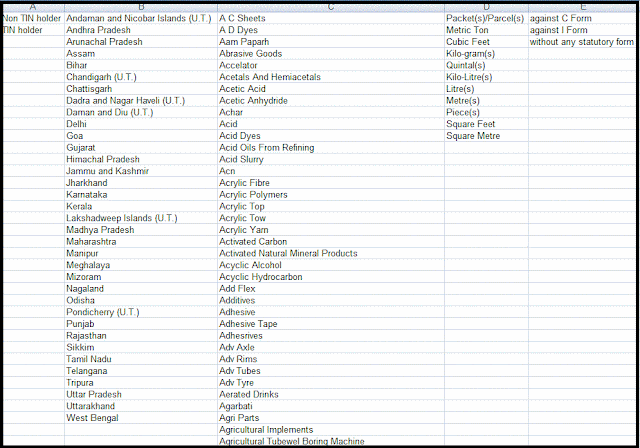Click 'Dadra and Nagar Haveli (U.T.)' cell
The height and width of the screenshot is (448, 640).
point(141,101)
